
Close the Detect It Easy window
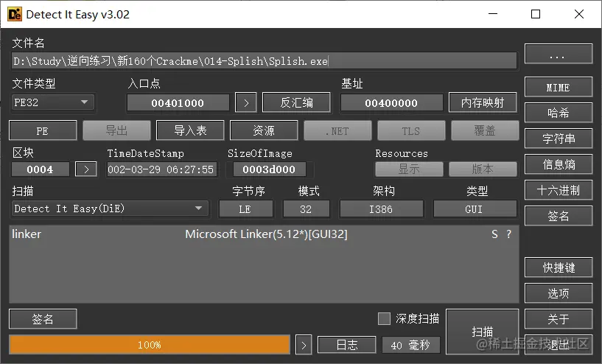(x=579, y=14)
